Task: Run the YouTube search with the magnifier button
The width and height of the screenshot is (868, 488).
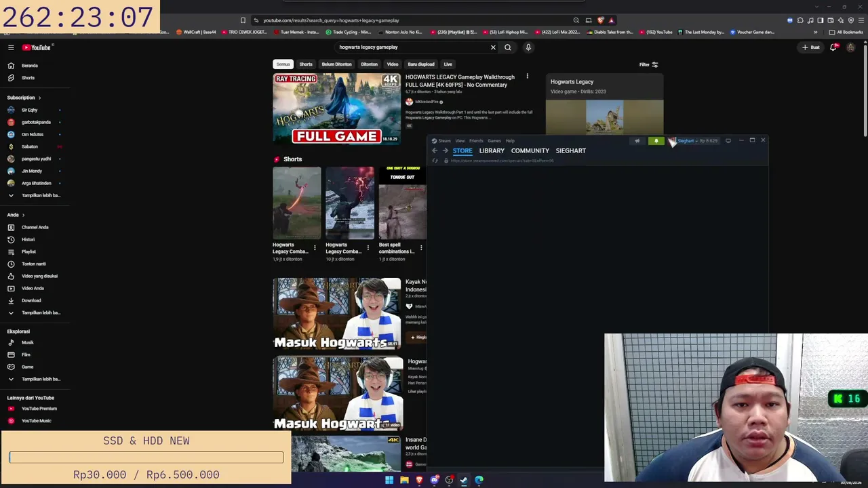Action: (507, 47)
